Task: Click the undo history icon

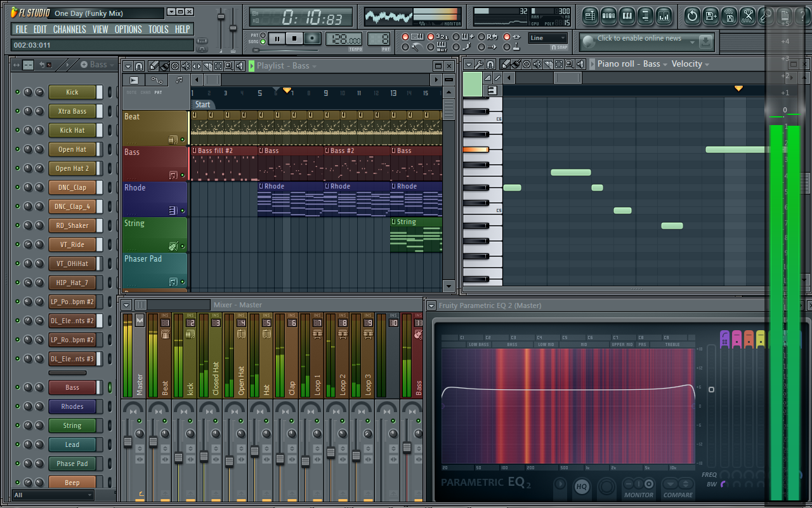Action: pos(692,15)
